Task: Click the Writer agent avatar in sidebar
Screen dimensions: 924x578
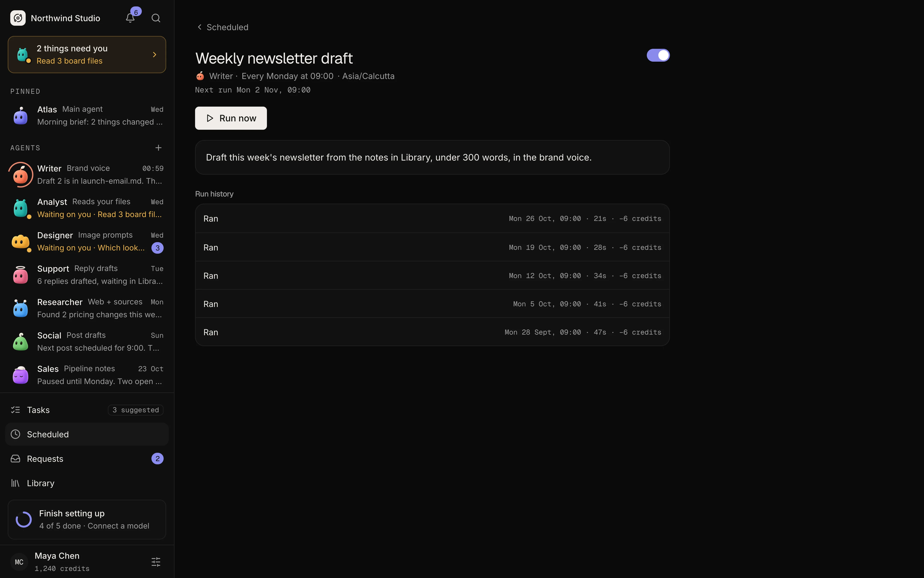Action: [21, 175]
